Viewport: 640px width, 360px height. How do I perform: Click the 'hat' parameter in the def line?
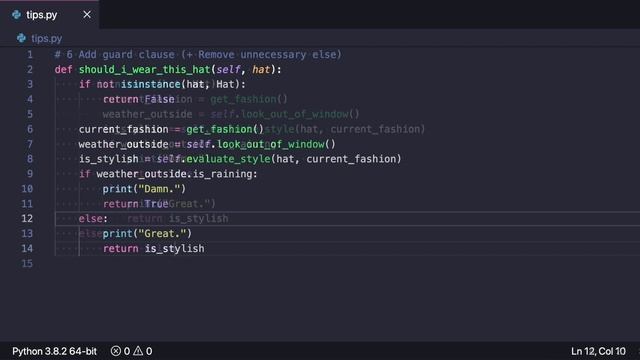point(261,69)
